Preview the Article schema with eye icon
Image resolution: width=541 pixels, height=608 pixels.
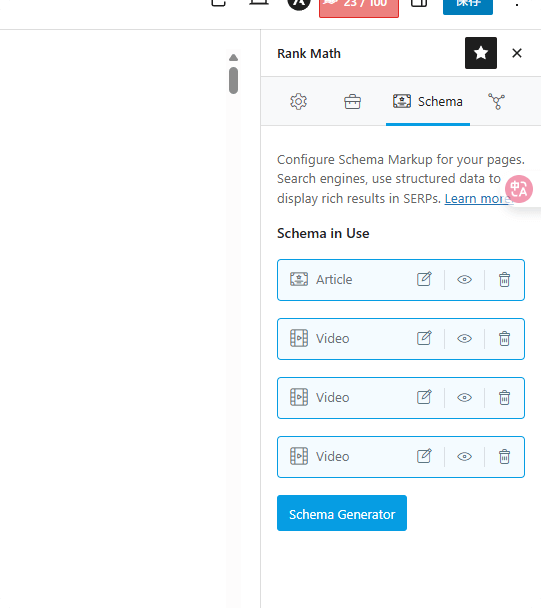[464, 280]
